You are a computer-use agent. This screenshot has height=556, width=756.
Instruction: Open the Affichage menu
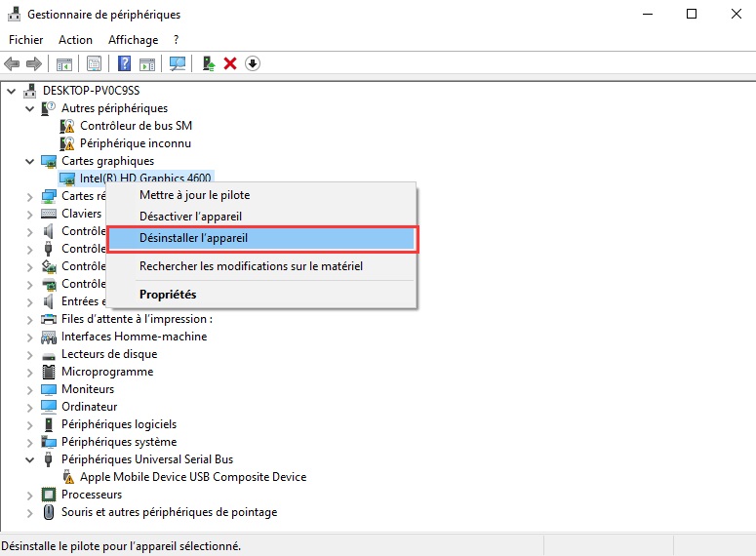[133, 40]
